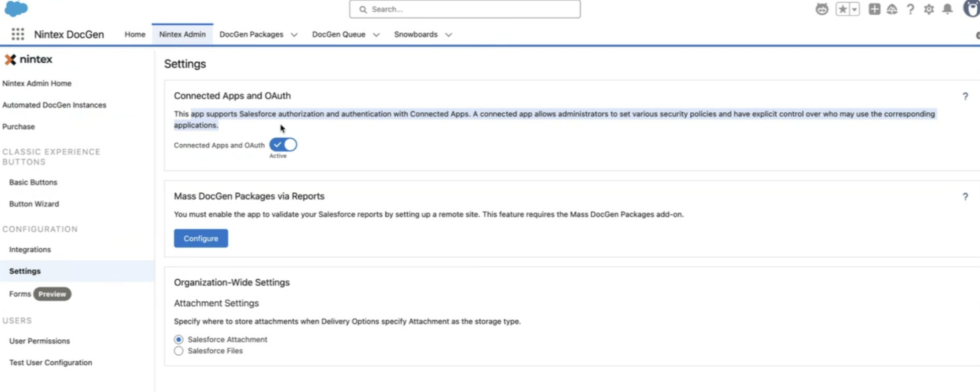This screenshot has width=980, height=392.
Task: Open the Purchase sidebar link
Action: pos(18,127)
